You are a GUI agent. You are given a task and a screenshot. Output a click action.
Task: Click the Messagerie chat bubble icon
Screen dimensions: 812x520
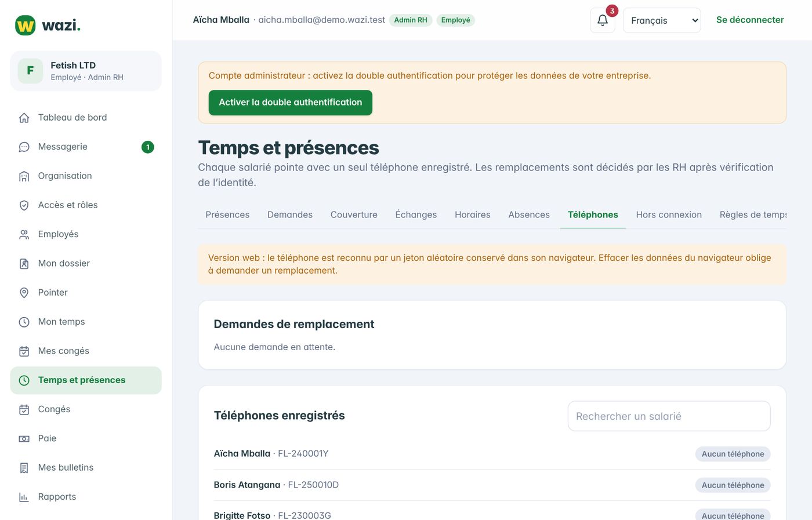pos(24,147)
